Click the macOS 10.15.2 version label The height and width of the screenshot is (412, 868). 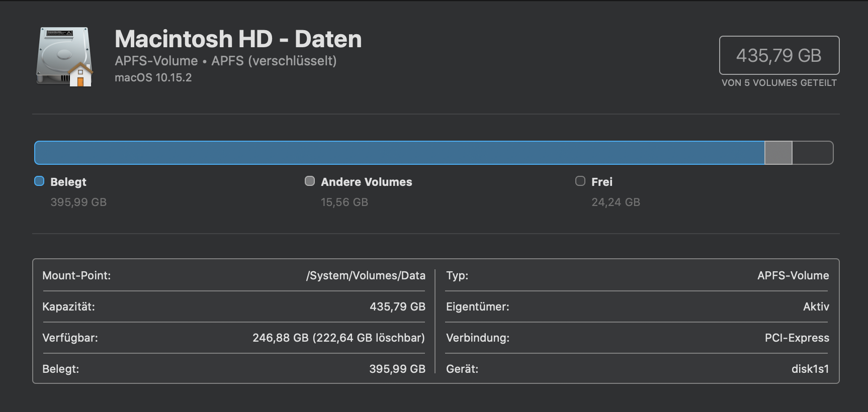pos(153,78)
